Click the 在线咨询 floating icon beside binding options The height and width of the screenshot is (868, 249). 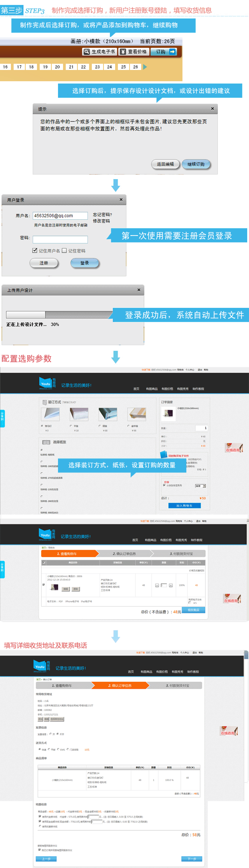pyautogui.click(x=234, y=448)
